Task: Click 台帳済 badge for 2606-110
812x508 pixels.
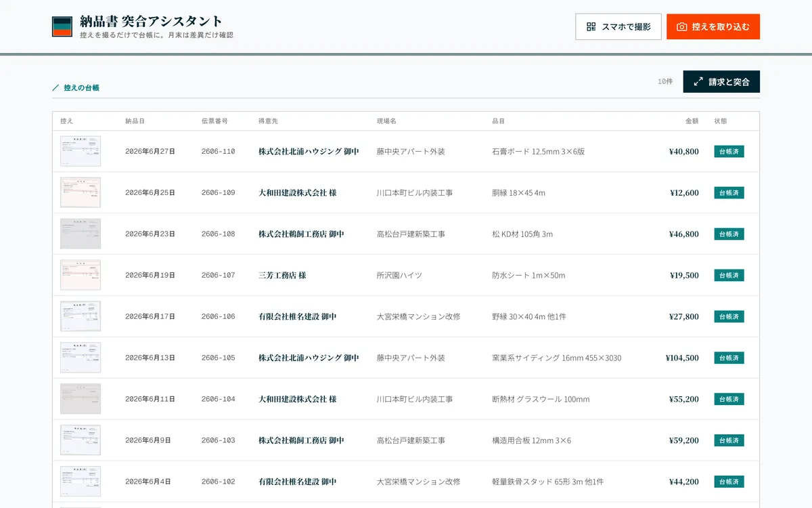Action: tap(729, 151)
